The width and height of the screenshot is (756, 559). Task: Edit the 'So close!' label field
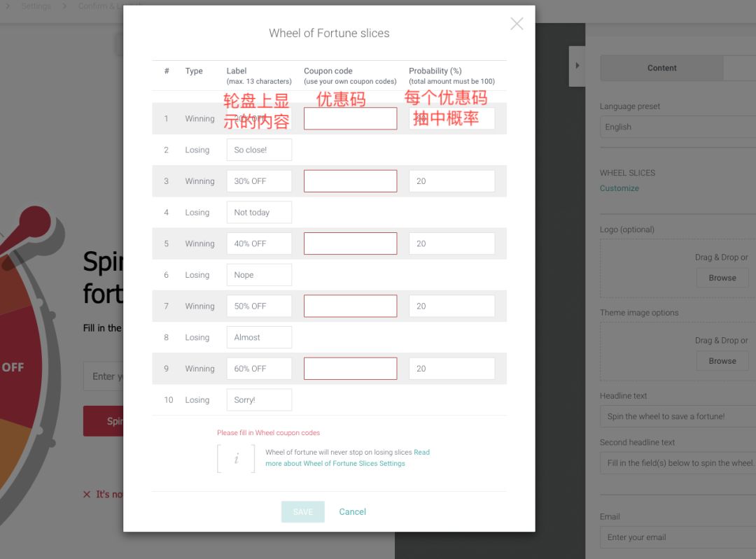pyautogui.click(x=259, y=150)
